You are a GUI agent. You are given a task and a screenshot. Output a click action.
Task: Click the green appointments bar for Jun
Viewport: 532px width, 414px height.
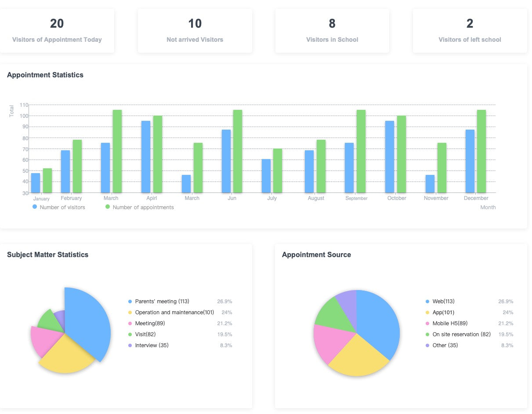click(x=238, y=151)
